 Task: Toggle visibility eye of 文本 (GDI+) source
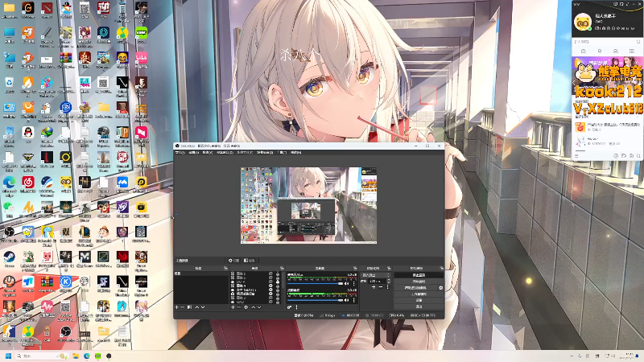coord(270,290)
